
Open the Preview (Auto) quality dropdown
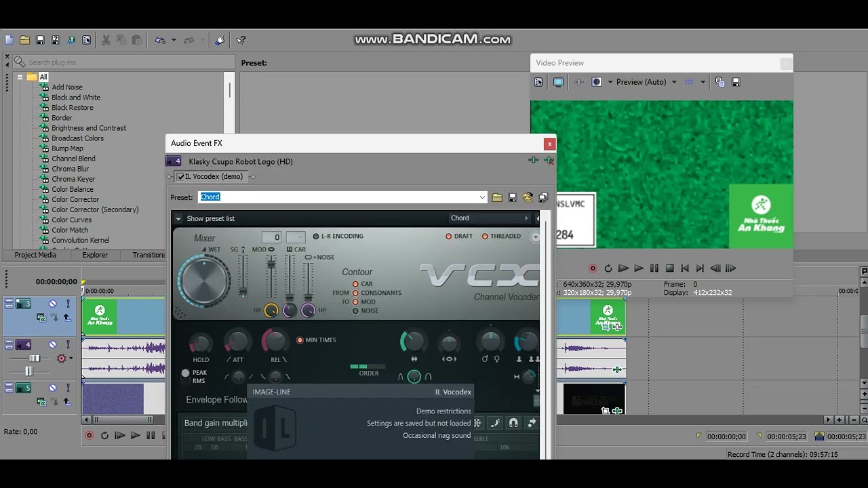[673, 82]
